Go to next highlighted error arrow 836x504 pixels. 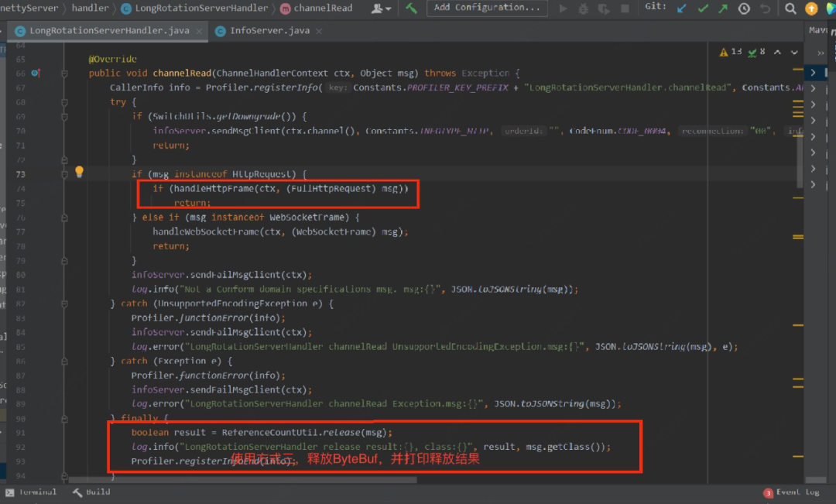[794, 53]
